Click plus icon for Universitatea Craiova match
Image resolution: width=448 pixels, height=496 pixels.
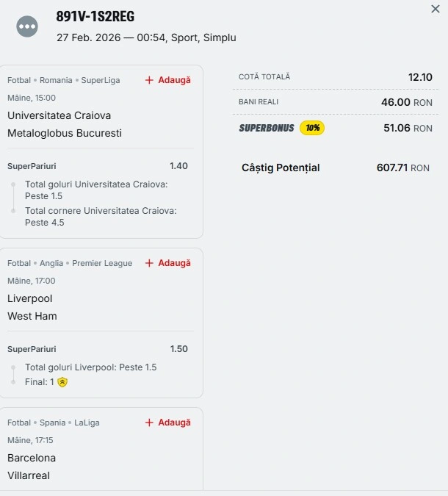point(149,80)
